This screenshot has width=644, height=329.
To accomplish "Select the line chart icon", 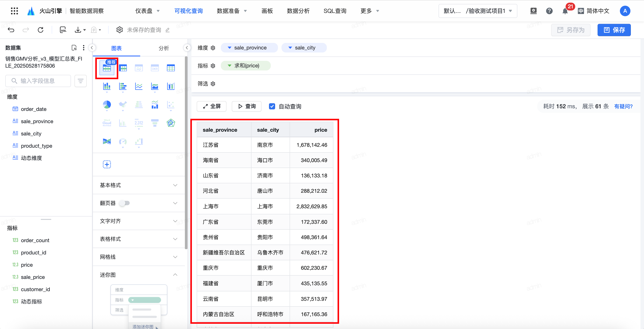I will tap(139, 86).
